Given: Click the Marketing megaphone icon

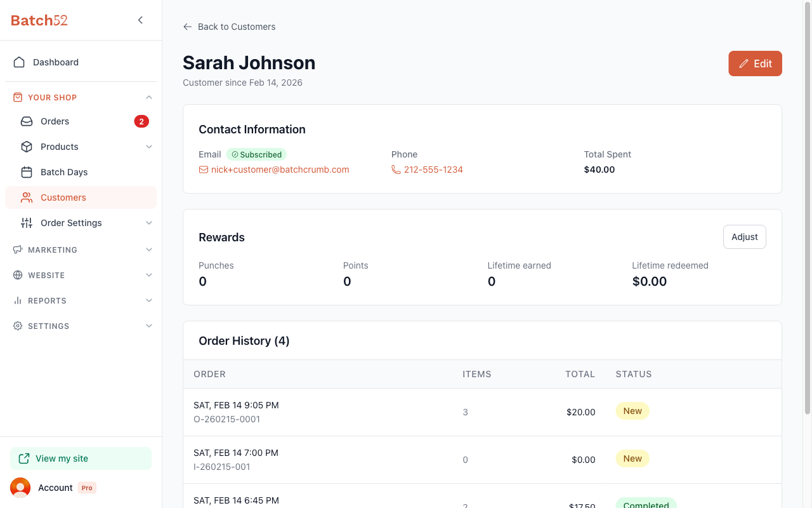Looking at the screenshot, I should (18, 250).
